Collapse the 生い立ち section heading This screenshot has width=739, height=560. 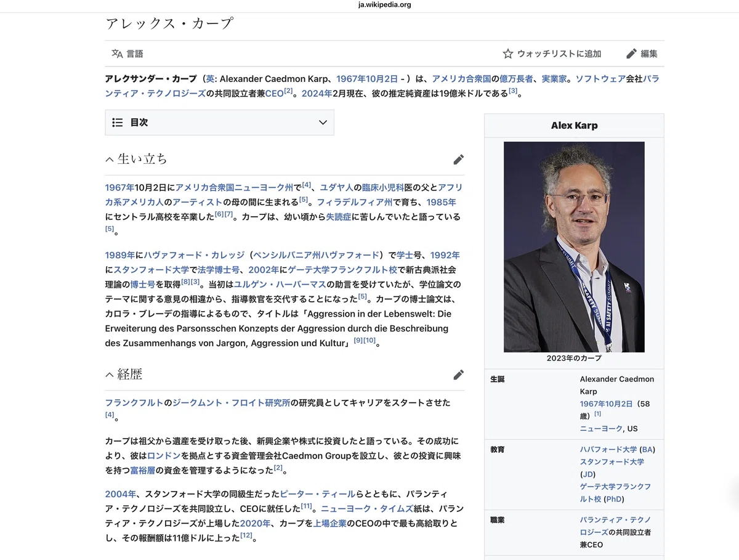tap(110, 160)
